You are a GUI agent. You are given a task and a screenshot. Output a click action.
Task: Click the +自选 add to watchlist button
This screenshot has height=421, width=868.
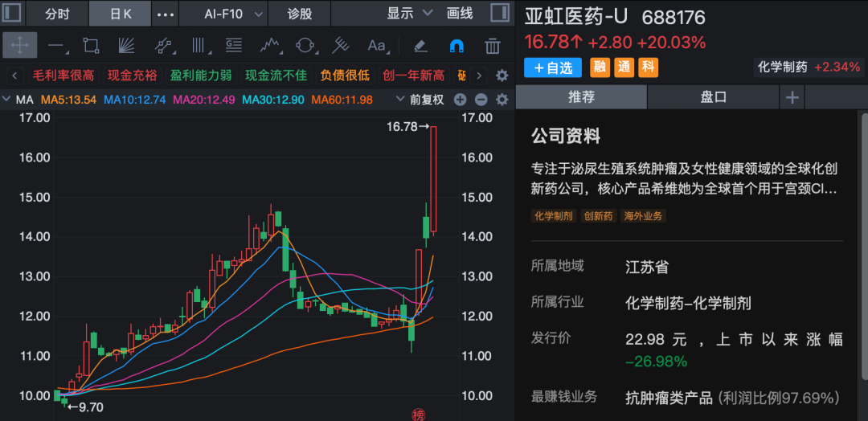pyautogui.click(x=552, y=68)
